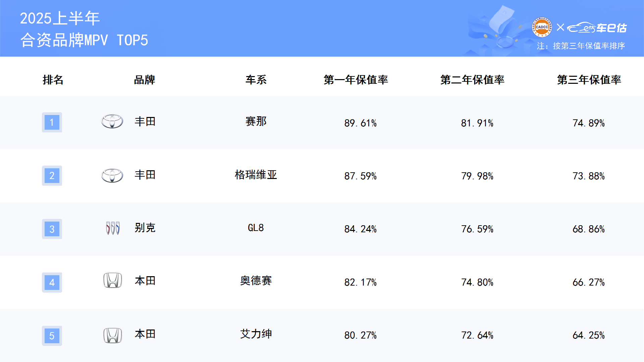644x362 pixels.
Task: Select the Buick tri-shield logo
Action: point(113,228)
